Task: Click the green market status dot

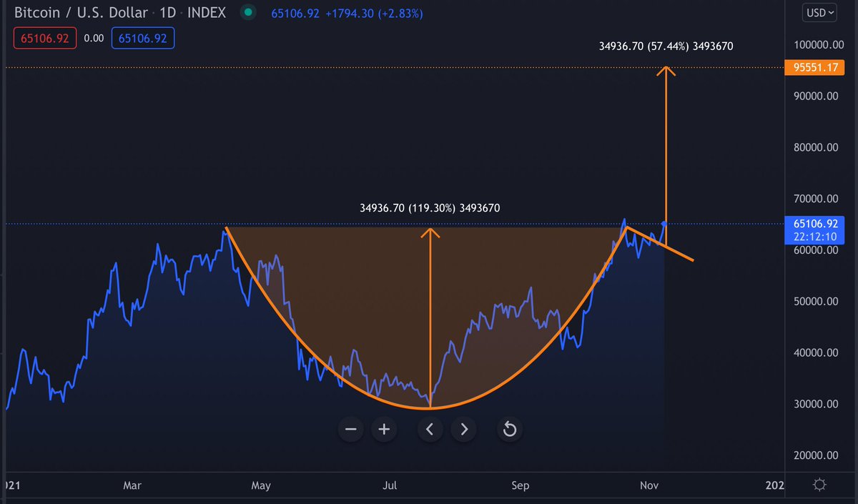Action: (x=247, y=12)
